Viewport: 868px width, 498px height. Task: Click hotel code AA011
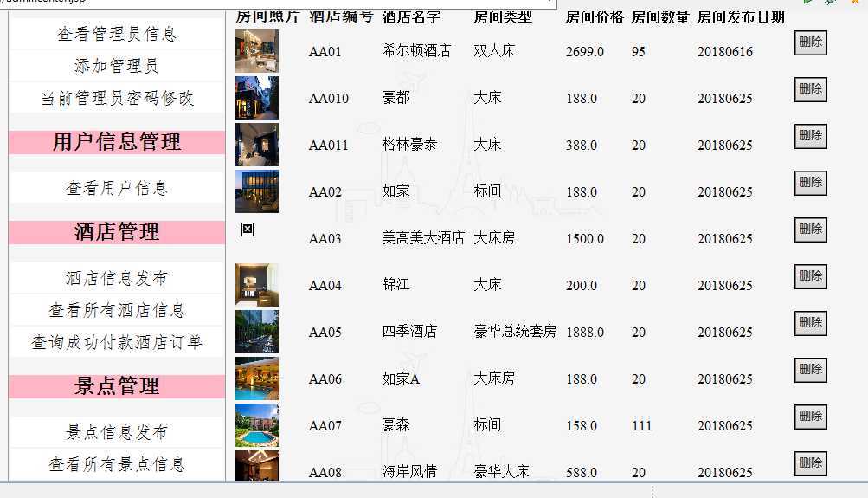pos(329,146)
